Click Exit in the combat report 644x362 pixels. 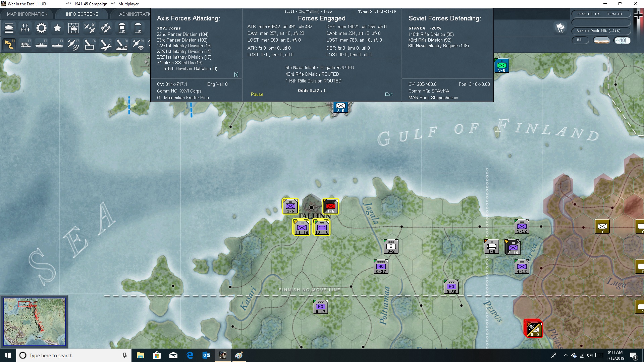(x=388, y=94)
